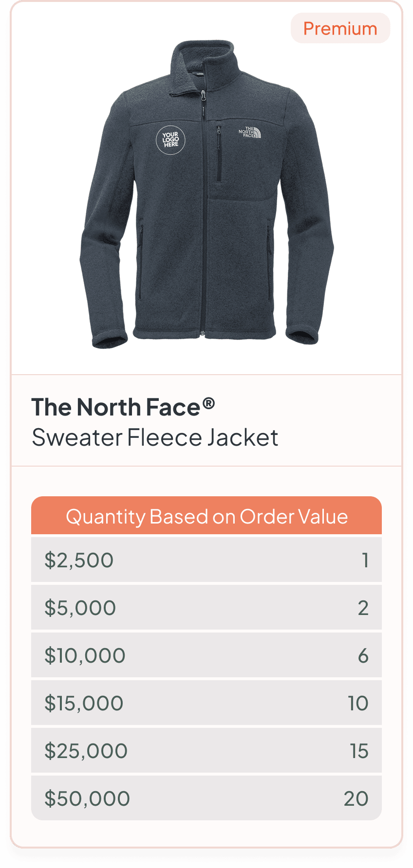This screenshot has width=413, height=868.
Task: Click the "Quantity Based on Order Value" header
Action: 206,516
